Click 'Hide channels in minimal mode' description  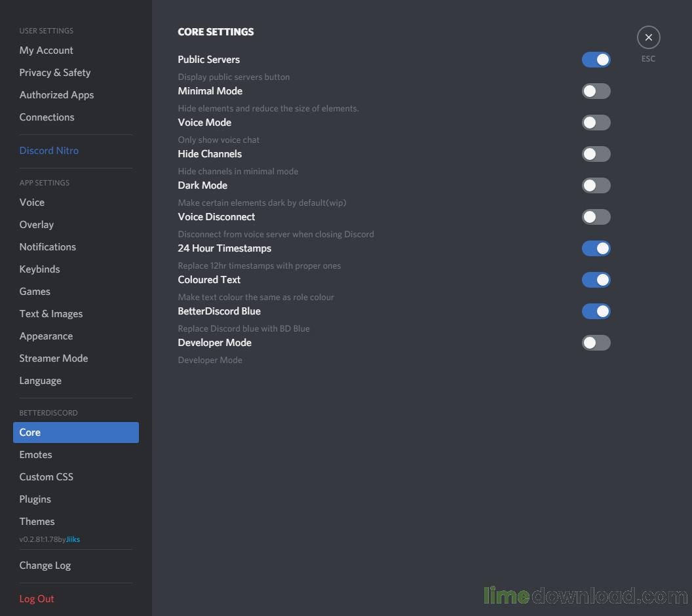(x=238, y=171)
